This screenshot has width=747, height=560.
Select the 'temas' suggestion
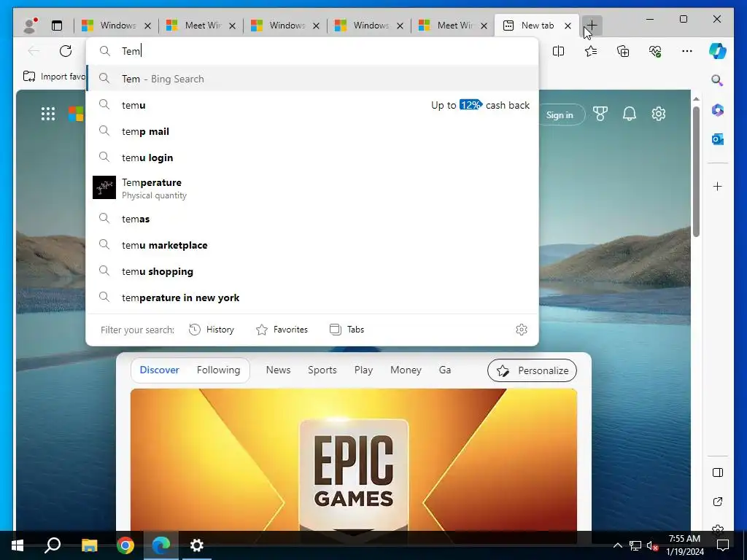point(312,219)
